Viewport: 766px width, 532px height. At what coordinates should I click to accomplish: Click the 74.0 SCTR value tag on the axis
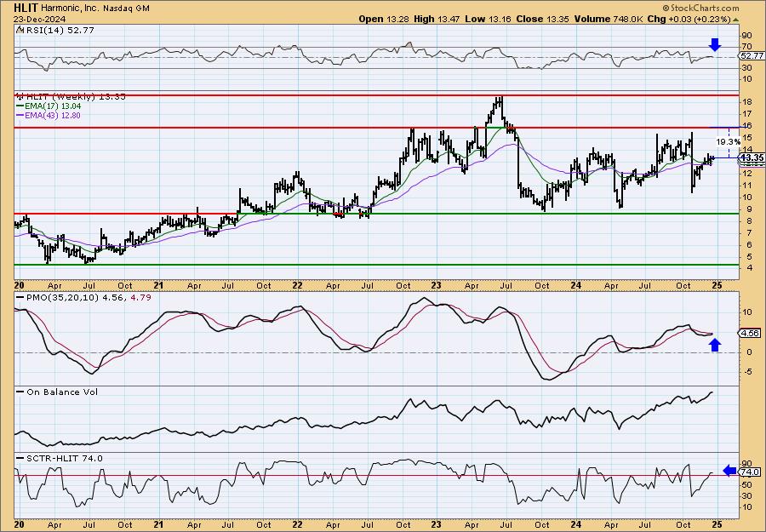pos(750,472)
